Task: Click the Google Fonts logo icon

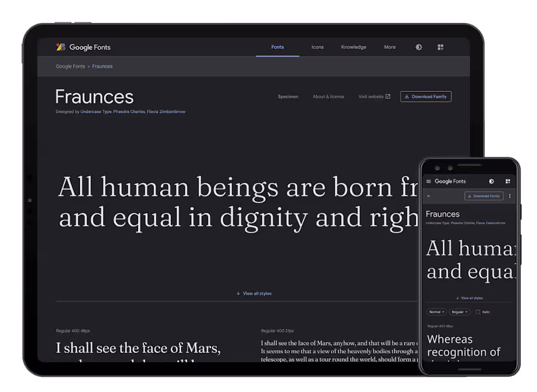Action: [61, 47]
